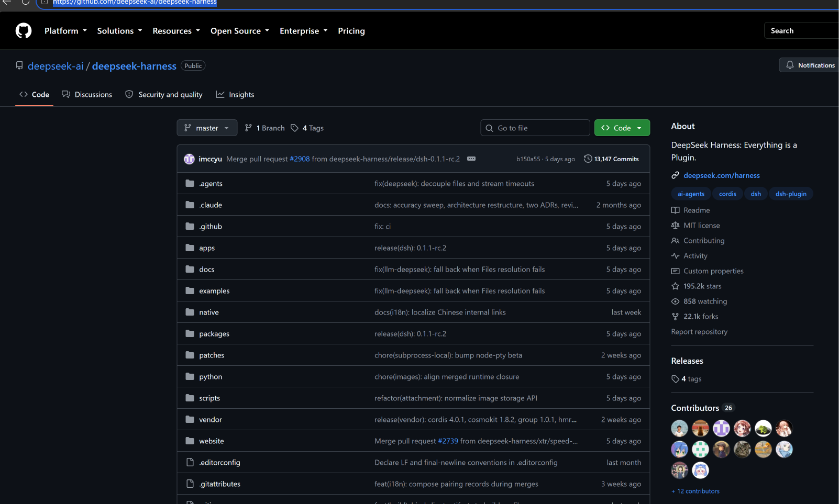
Task: Expand the Resources navigation menu
Action: (x=176, y=31)
